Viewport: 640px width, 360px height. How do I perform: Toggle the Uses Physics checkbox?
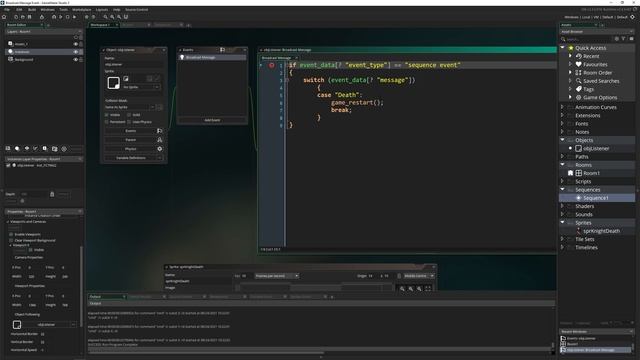coord(129,122)
